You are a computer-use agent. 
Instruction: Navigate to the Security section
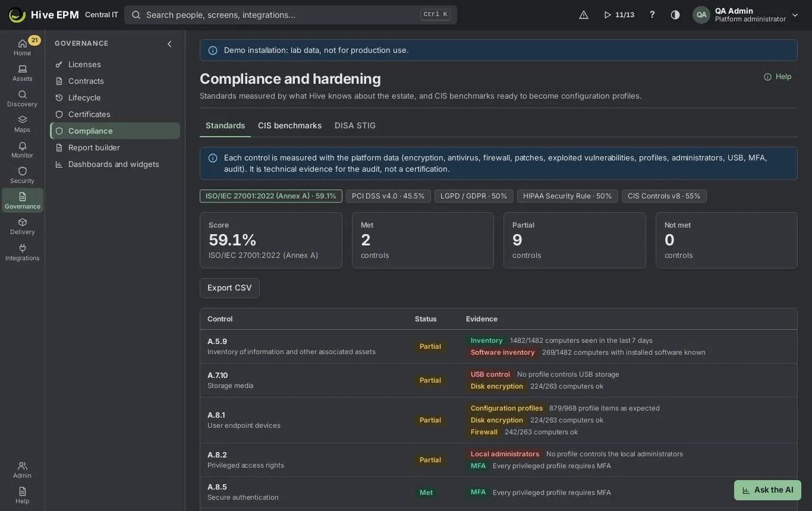click(x=22, y=175)
